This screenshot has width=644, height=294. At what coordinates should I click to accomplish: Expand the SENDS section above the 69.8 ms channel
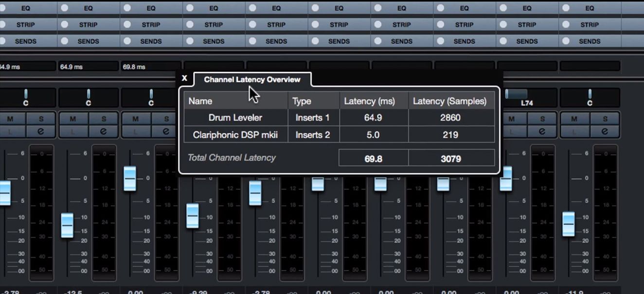coord(151,41)
